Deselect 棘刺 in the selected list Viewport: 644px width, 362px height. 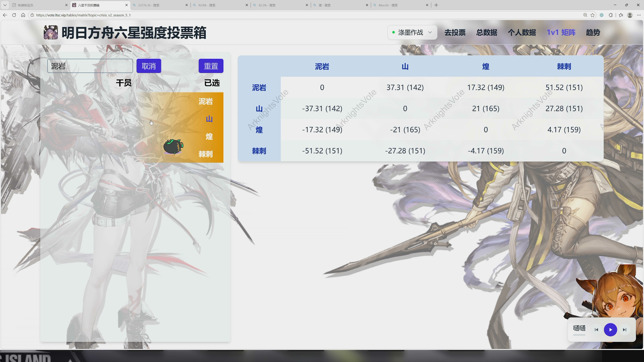[x=206, y=154]
